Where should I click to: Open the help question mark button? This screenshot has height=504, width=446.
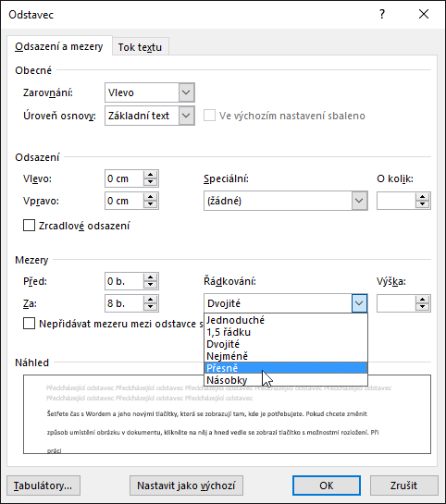382,14
